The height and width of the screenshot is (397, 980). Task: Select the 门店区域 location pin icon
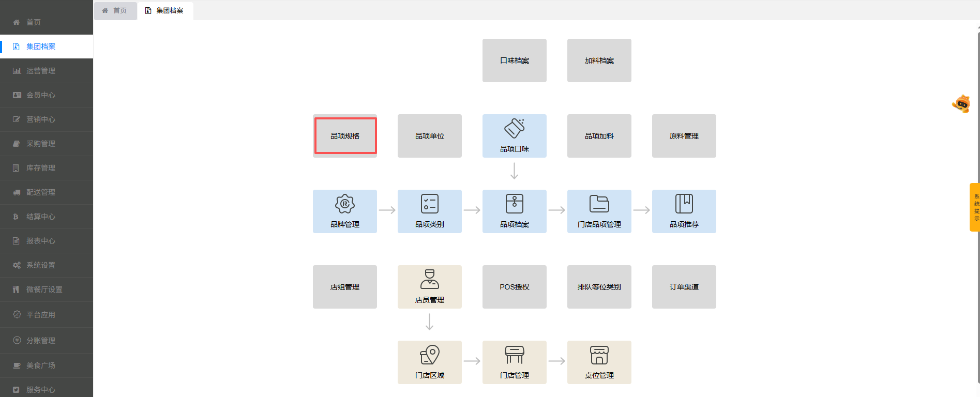[x=429, y=355]
